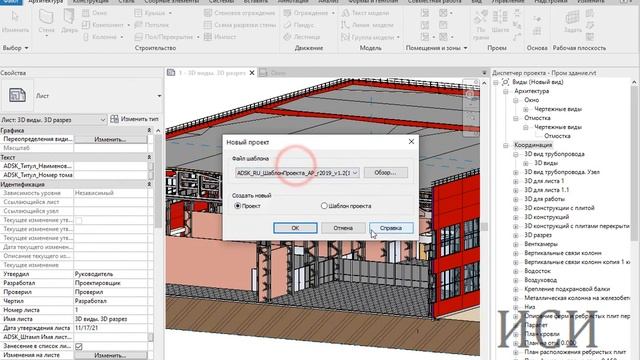Select the Компонент tool
The height and width of the screenshot is (360, 640).
(x=106, y=25)
